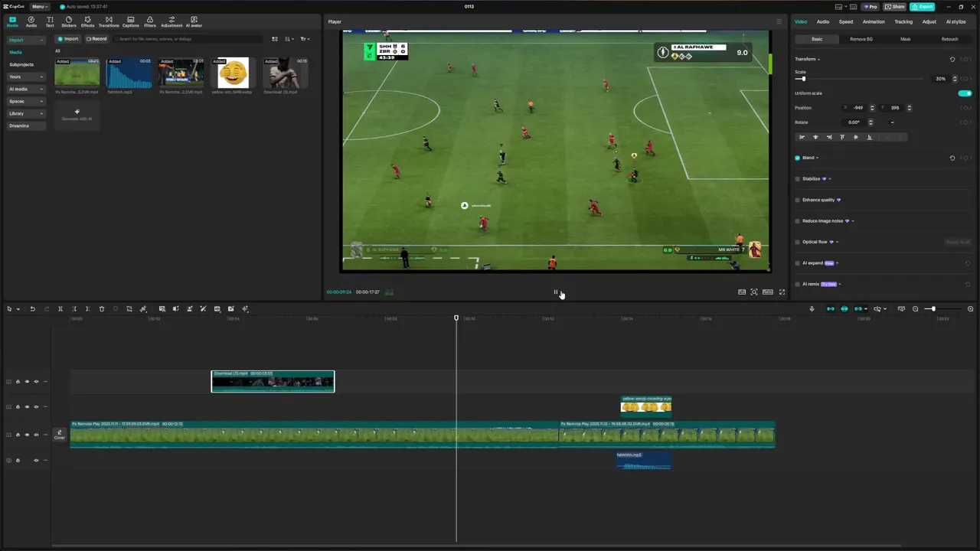Open the Transitions panel

(109, 21)
